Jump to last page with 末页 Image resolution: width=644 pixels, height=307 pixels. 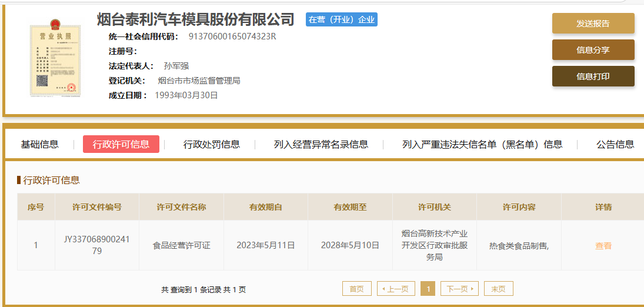(499, 289)
